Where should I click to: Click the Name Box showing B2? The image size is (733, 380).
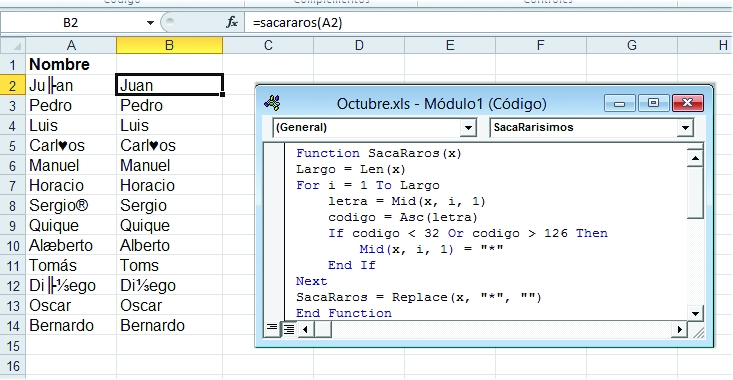pyautogui.click(x=71, y=22)
